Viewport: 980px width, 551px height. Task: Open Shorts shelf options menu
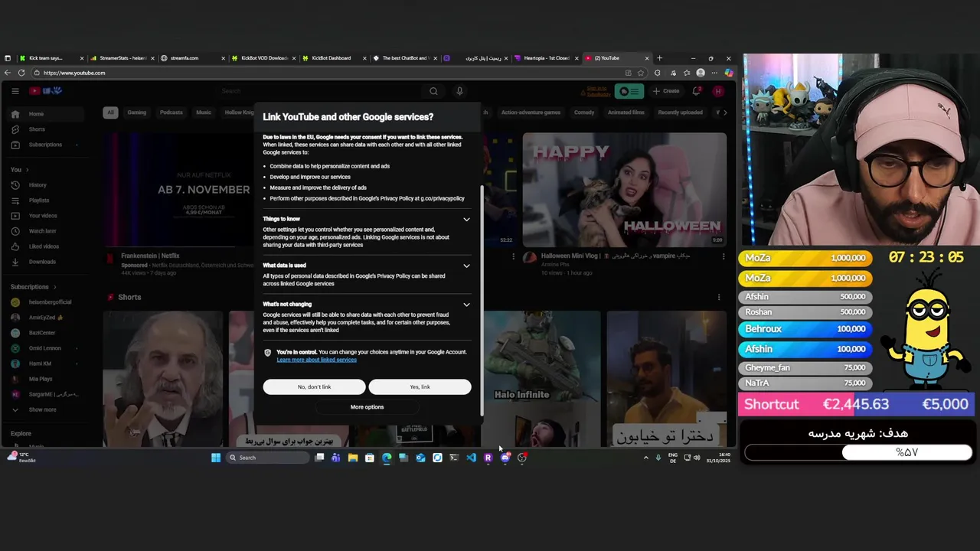718,297
